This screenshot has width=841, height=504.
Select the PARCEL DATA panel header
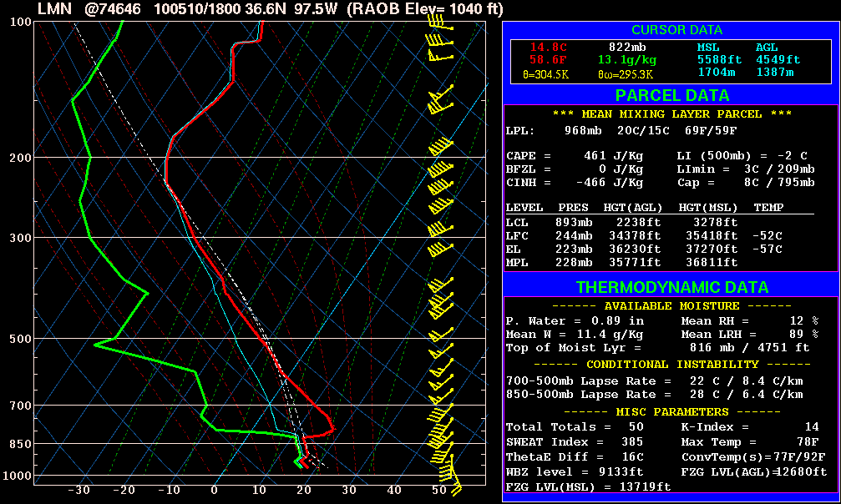pyautogui.click(x=671, y=95)
